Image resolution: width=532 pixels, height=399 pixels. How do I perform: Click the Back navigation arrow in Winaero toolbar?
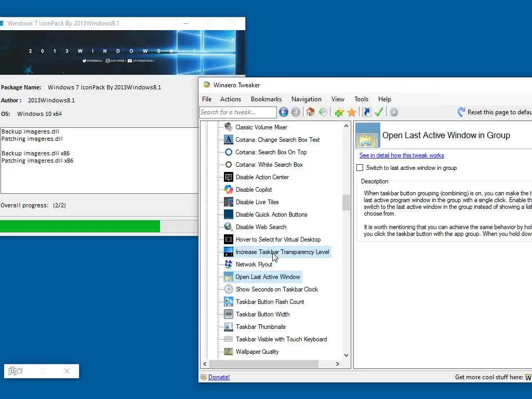point(283,112)
